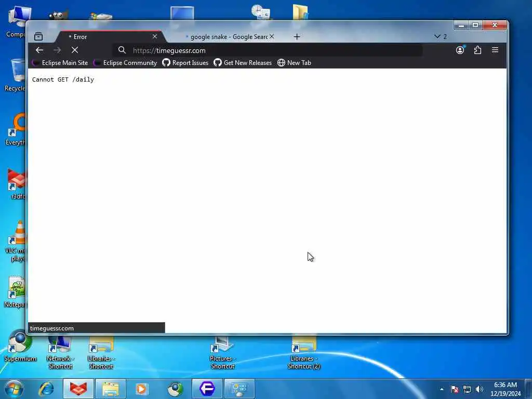Select the Network - Shortcut desktop icon
This screenshot has width=532, height=399.
point(60,353)
